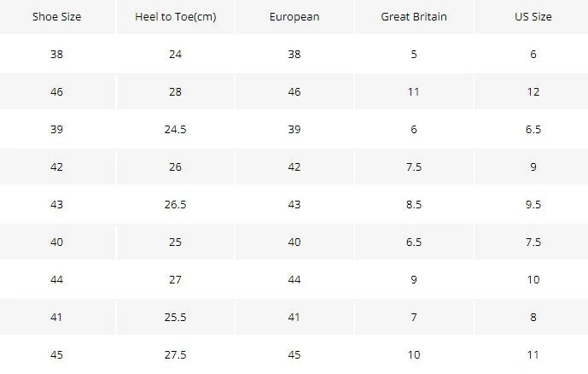Select the US size 12 cell
Screen dimensions: 588x374
pyautogui.click(x=533, y=92)
